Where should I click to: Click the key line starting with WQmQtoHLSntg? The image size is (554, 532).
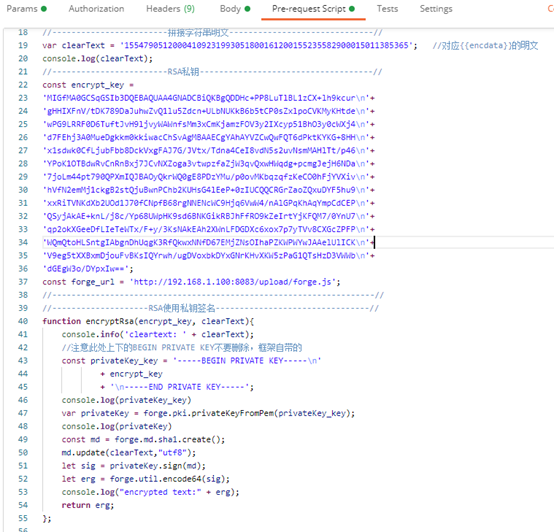point(208,243)
